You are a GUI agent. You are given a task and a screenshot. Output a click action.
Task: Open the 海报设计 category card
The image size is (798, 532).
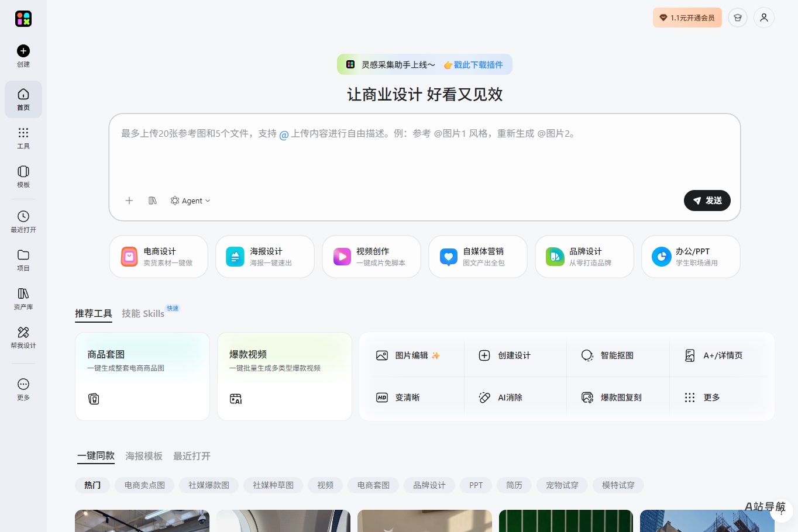(265, 257)
